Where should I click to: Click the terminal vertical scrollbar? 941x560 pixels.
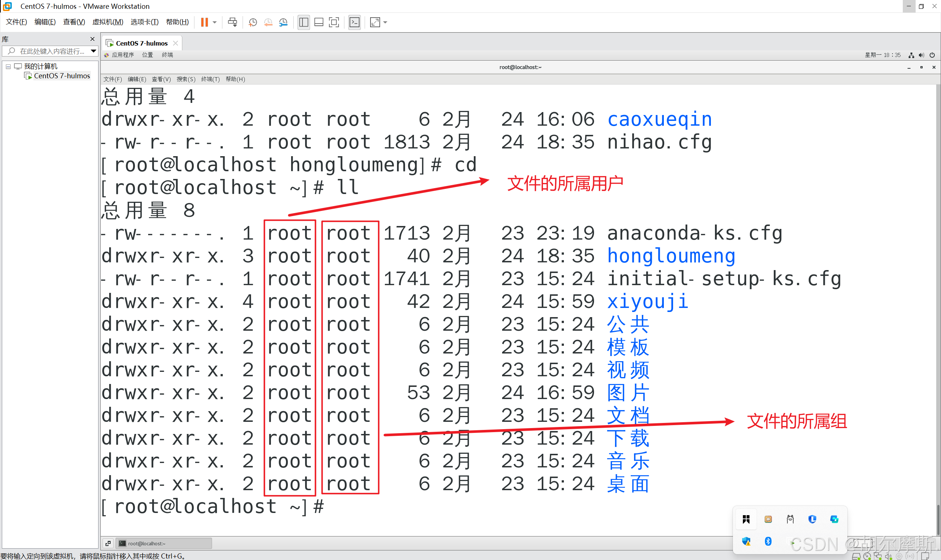pyautogui.click(x=938, y=519)
